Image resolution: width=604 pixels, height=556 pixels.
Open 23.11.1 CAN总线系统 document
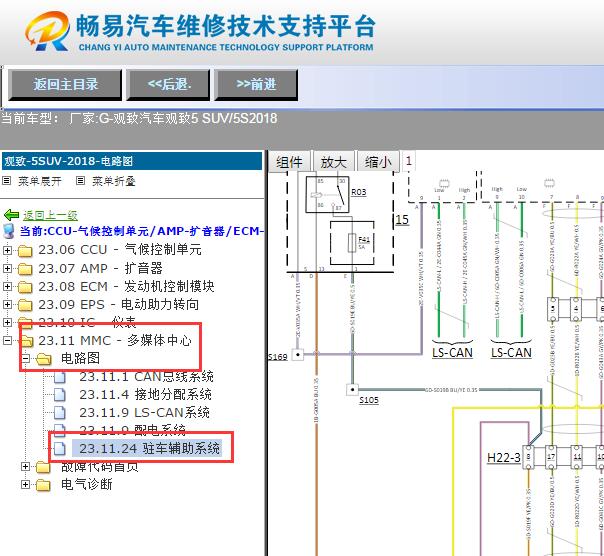pyautogui.click(x=146, y=376)
